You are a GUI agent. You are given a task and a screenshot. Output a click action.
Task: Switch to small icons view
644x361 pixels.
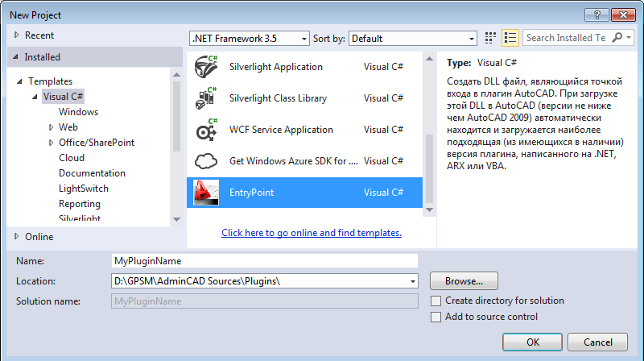(491, 38)
